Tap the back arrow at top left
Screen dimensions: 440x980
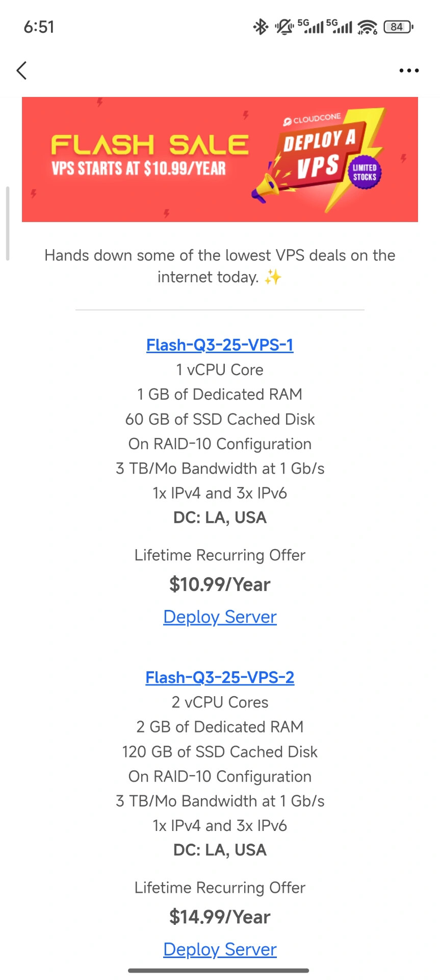click(x=21, y=70)
